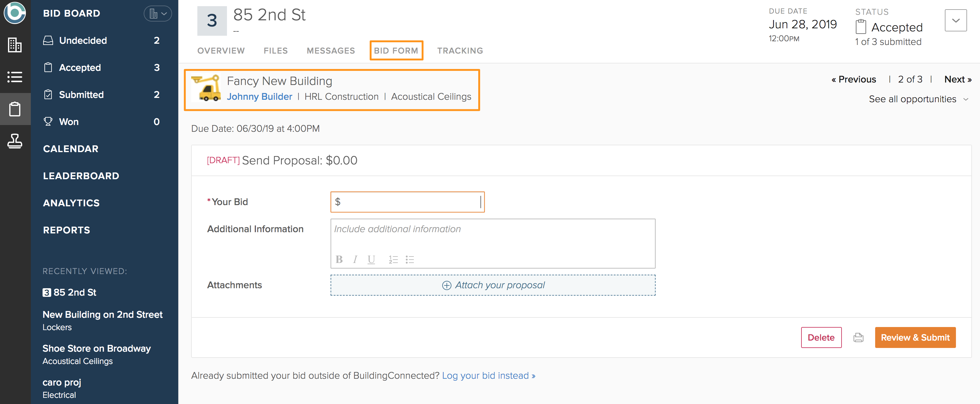Toggle italic text formatting
This screenshot has height=404, width=980.
[x=355, y=260]
